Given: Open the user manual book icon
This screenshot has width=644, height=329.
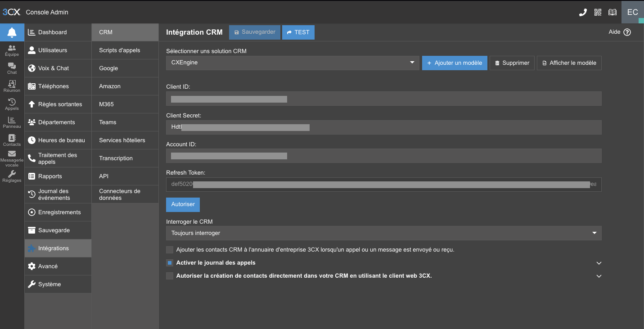Looking at the screenshot, I should coord(612,12).
